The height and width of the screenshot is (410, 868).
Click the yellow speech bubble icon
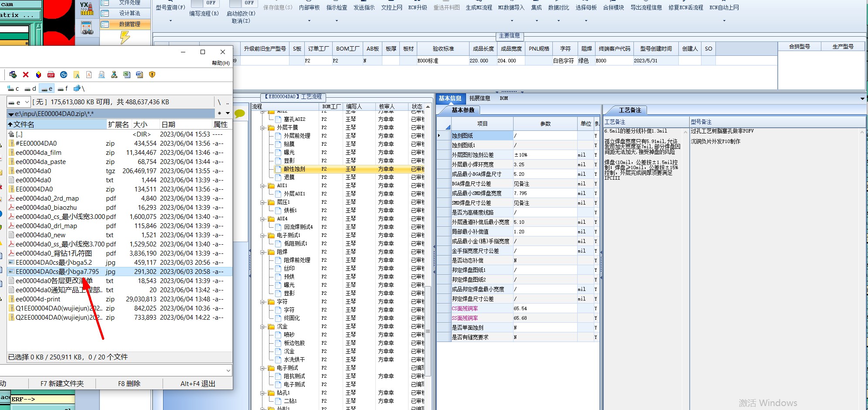coord(240,114)
